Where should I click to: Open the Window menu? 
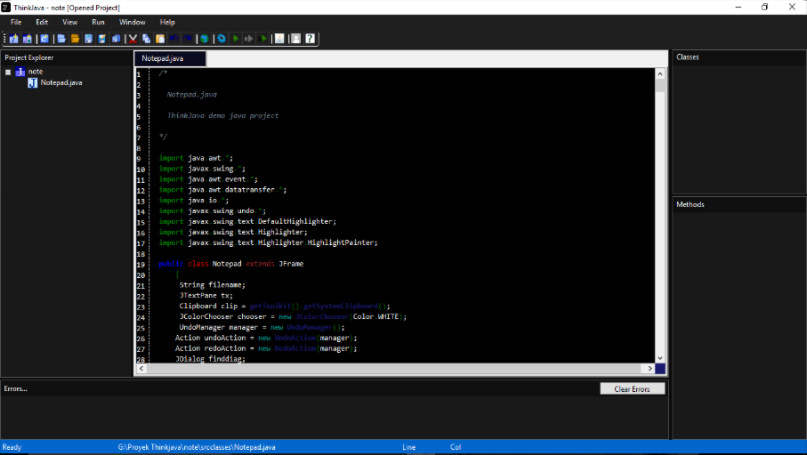tap(132, 22)
